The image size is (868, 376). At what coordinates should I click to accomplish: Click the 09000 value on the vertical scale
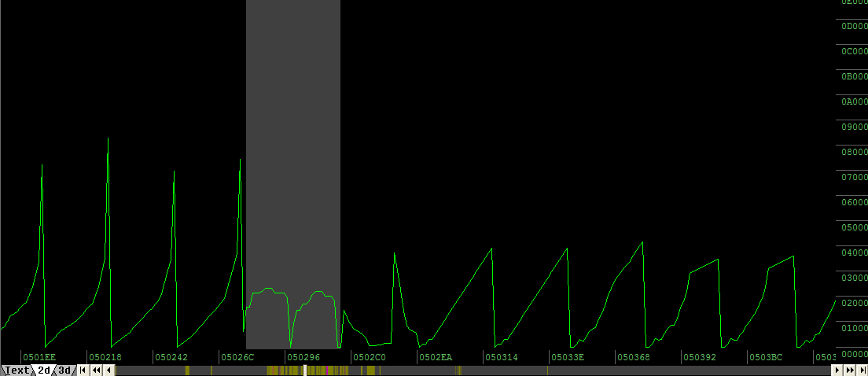854,127
